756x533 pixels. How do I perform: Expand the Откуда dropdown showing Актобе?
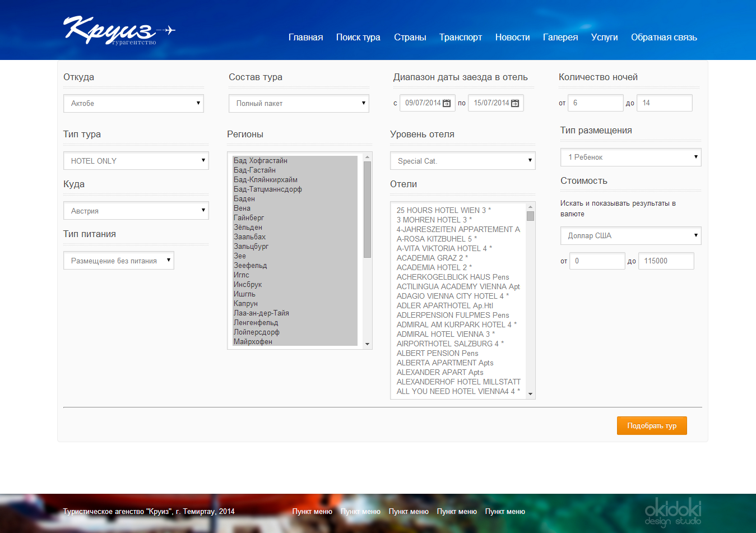[133, 103]
